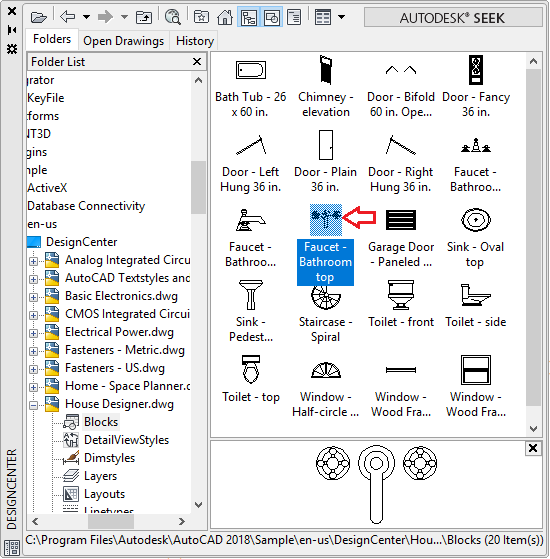Select Bath Tub 26 x 60 block

(x=251, y=87)
